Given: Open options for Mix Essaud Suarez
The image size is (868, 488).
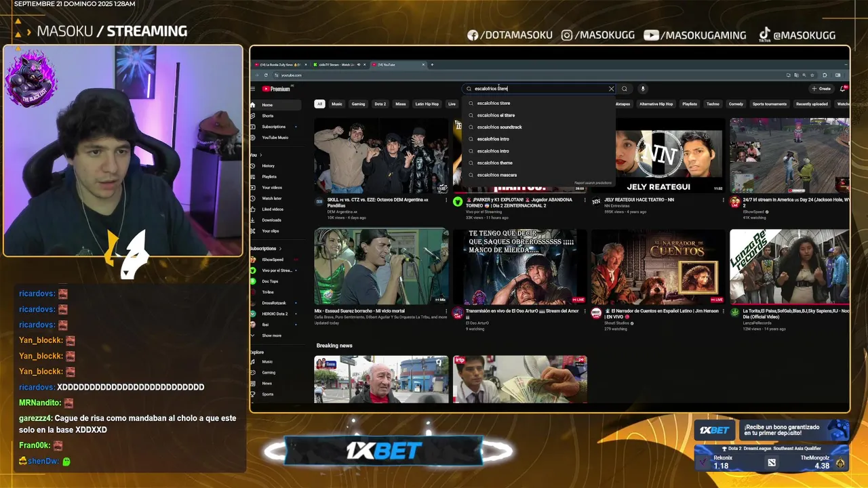Looking at the screenshot, I should coord(446,312).
